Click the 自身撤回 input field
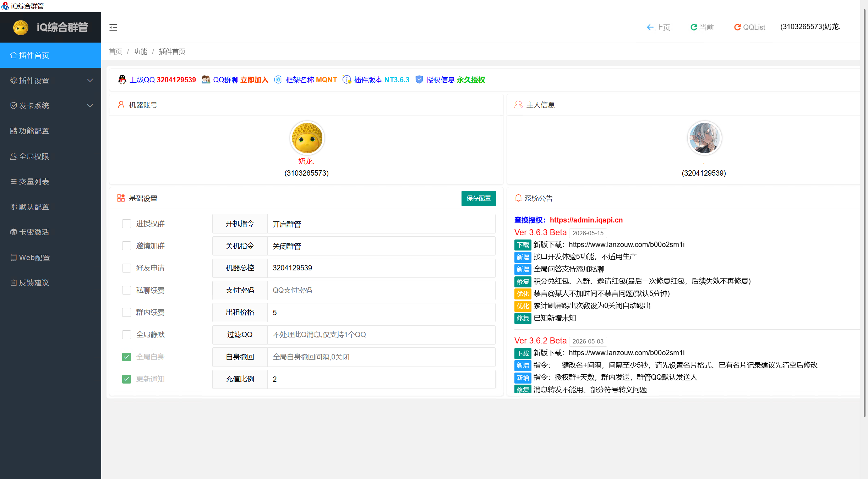Image resolution: width=868 pixels, height=479 pixels. tap(381, 357)
